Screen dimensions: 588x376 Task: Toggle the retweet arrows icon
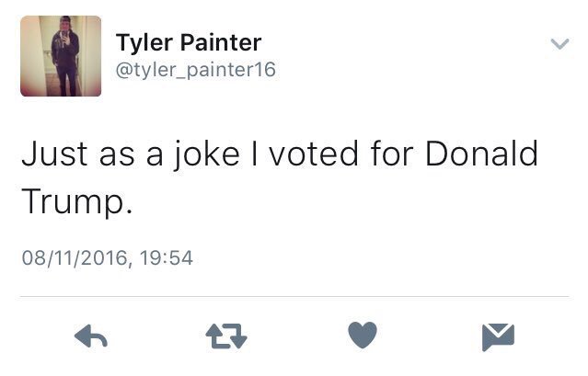point(226,338)
